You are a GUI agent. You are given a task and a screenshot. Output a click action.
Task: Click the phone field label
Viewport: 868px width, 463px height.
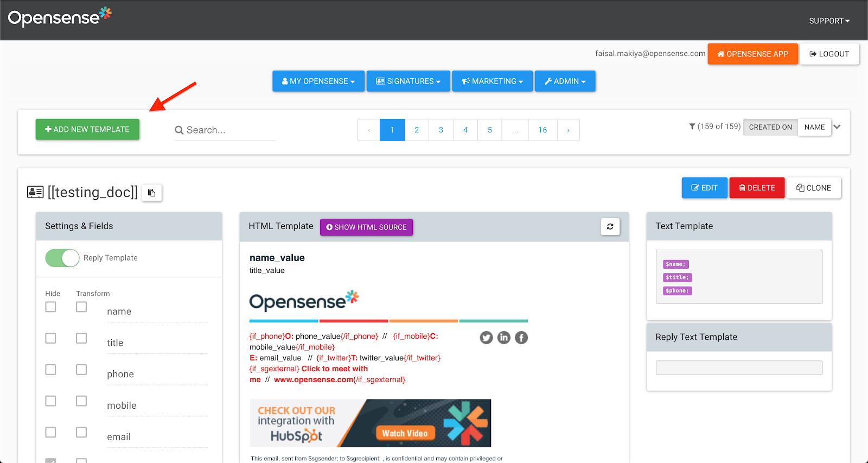[120, 375]
